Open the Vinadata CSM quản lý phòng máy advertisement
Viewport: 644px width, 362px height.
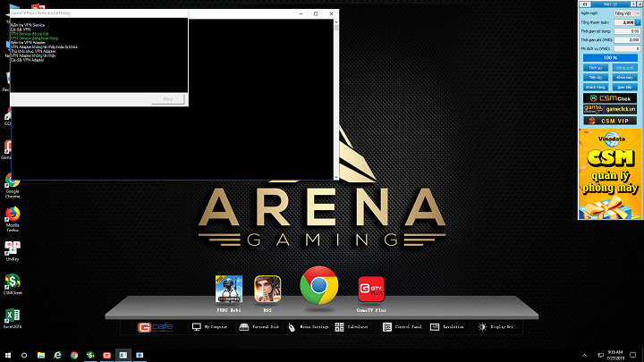click(610, 173)
